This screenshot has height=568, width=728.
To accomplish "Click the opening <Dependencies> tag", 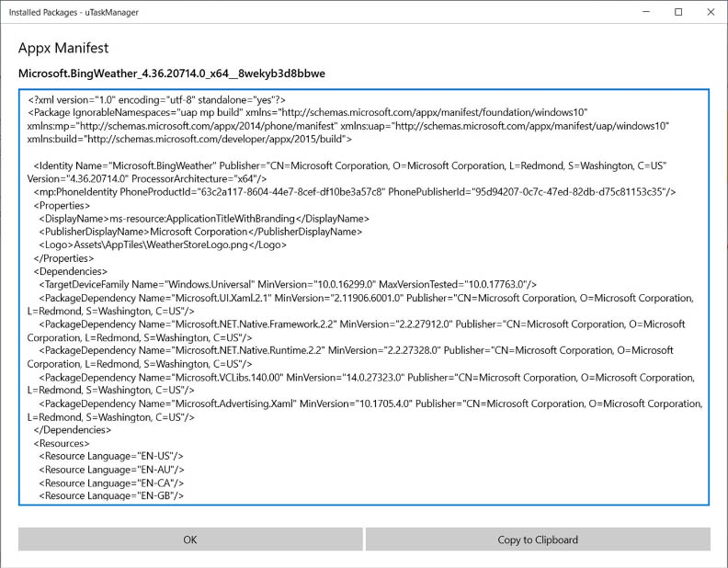I will pos(70,271).
